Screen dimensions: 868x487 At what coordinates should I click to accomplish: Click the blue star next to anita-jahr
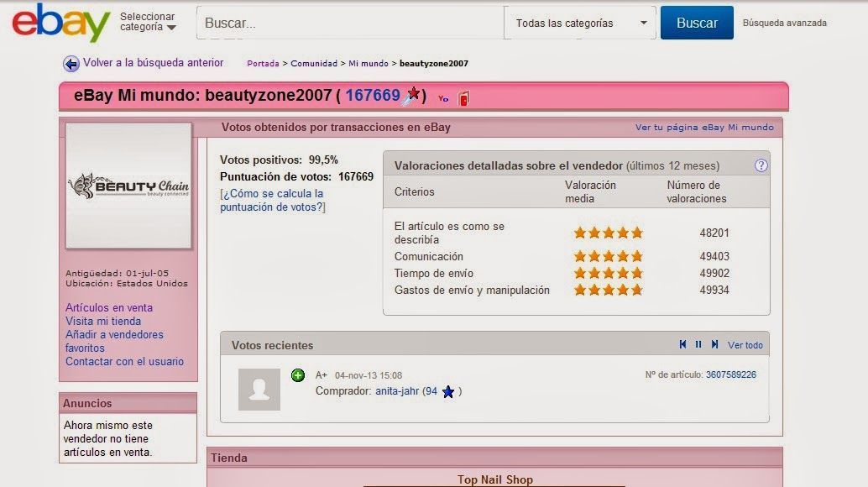pyautogui.click(x=448, y=392)
